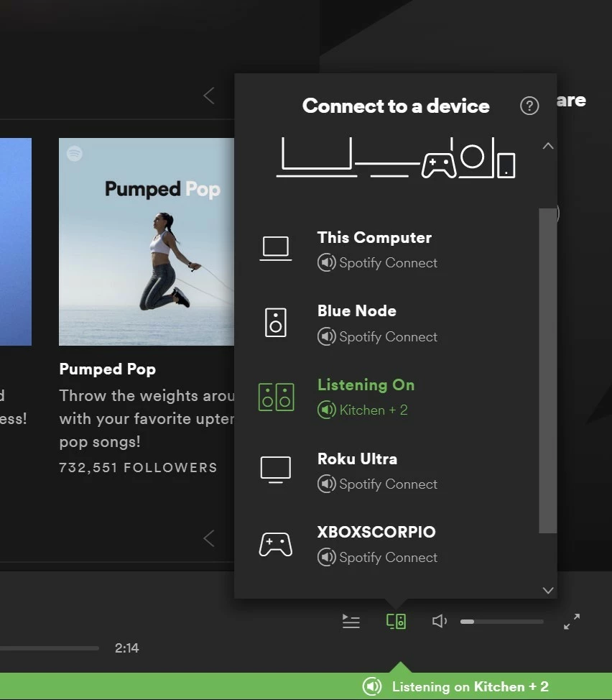
Task: Open the blue playlist cover at left
Action: click(16, 241)
